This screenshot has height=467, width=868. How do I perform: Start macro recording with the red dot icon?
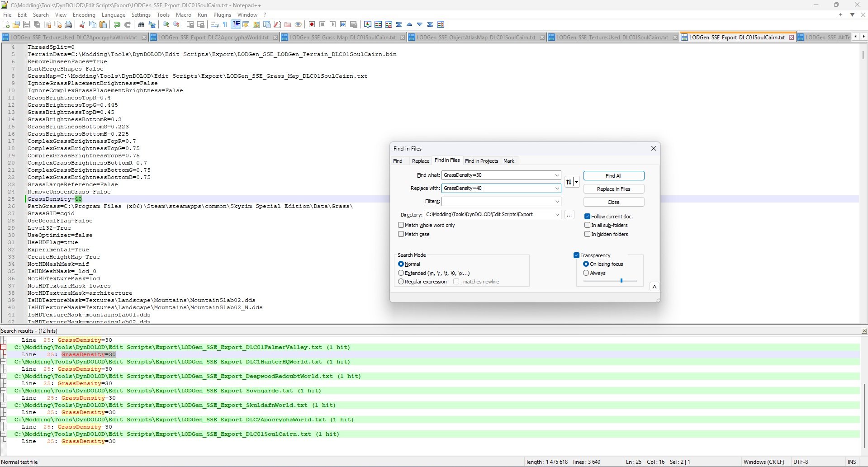point(312,24)
